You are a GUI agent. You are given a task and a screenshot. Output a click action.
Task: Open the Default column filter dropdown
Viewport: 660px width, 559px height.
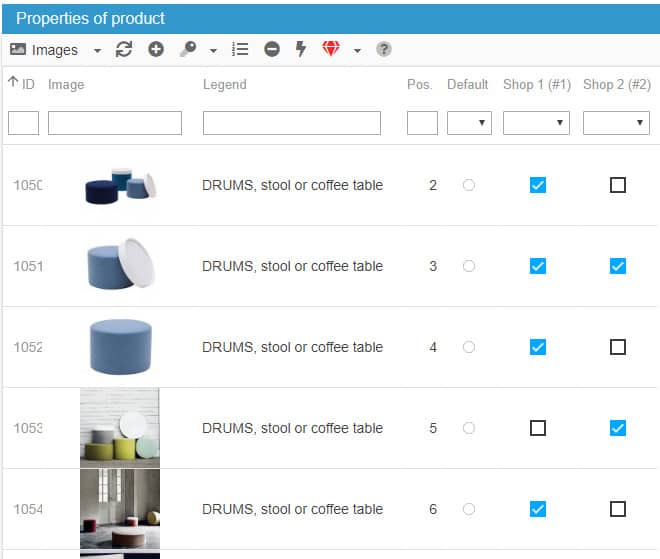pyautogui.click(x=469, y=123)
